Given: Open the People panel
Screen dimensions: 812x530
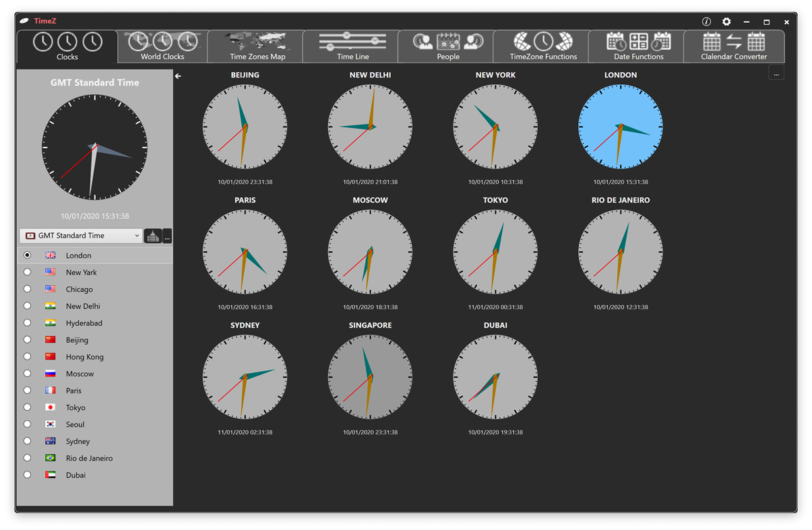Looking at the screenshot, I should (x=446, y=46).
